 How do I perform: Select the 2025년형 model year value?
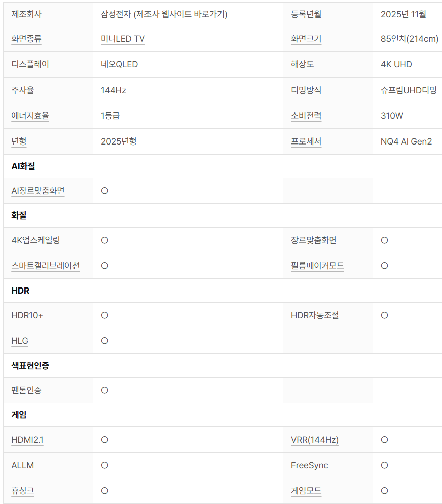click(119, 142)
